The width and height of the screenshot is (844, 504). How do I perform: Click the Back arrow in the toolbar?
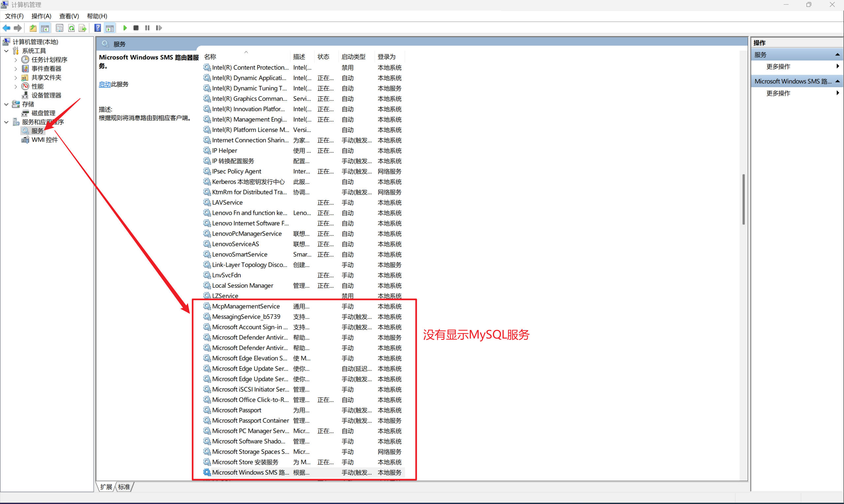[x=7, y=28]
